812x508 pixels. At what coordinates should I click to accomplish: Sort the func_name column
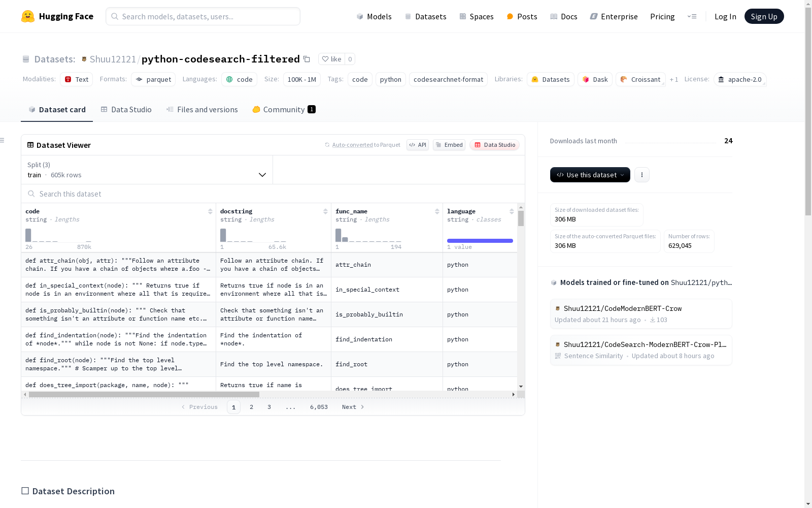[437, 211]
